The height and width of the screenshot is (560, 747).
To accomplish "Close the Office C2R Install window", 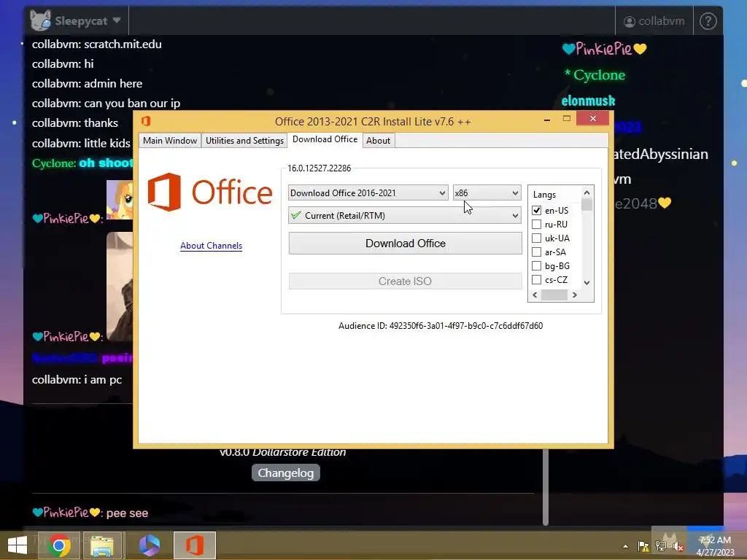I will [592, 118].
